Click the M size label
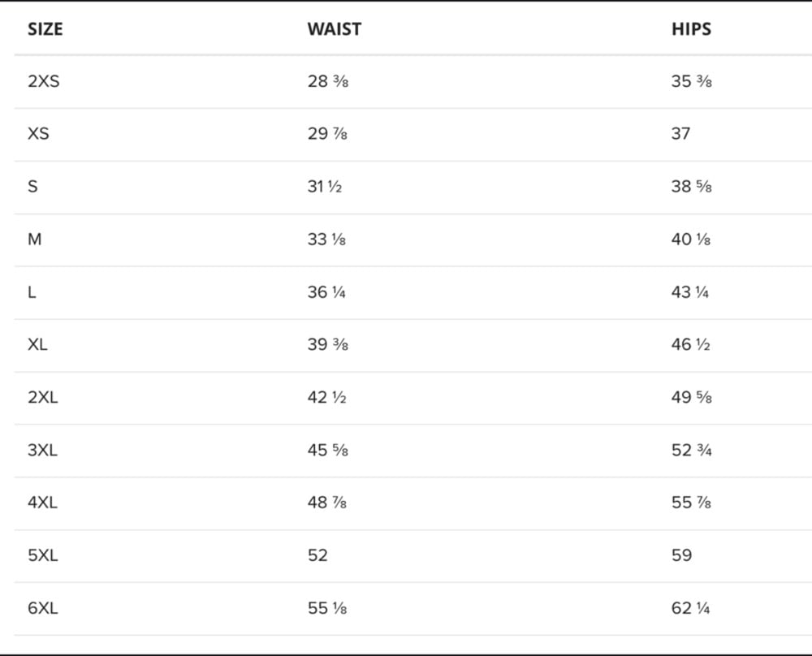 tap(34, 240)
